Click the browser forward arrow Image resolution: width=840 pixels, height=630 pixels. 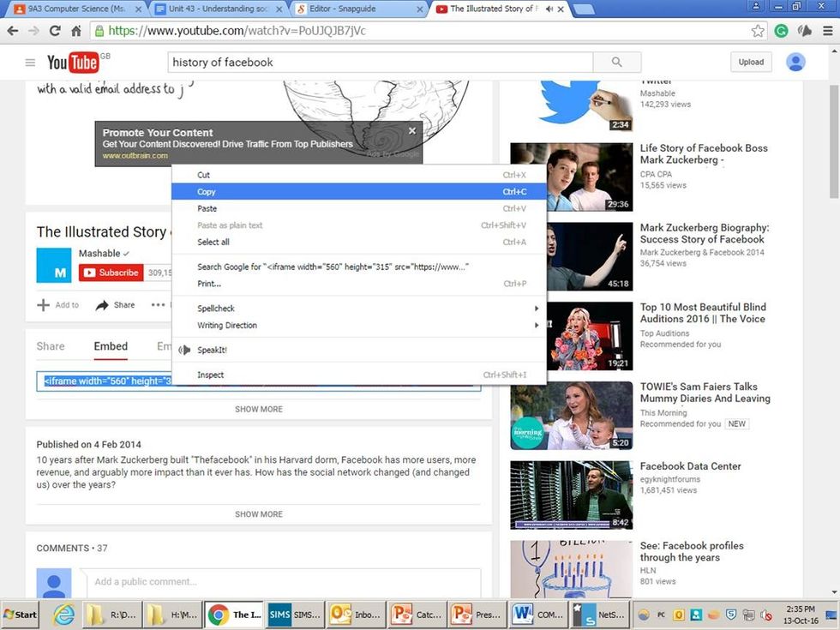(x=33, y=31)
